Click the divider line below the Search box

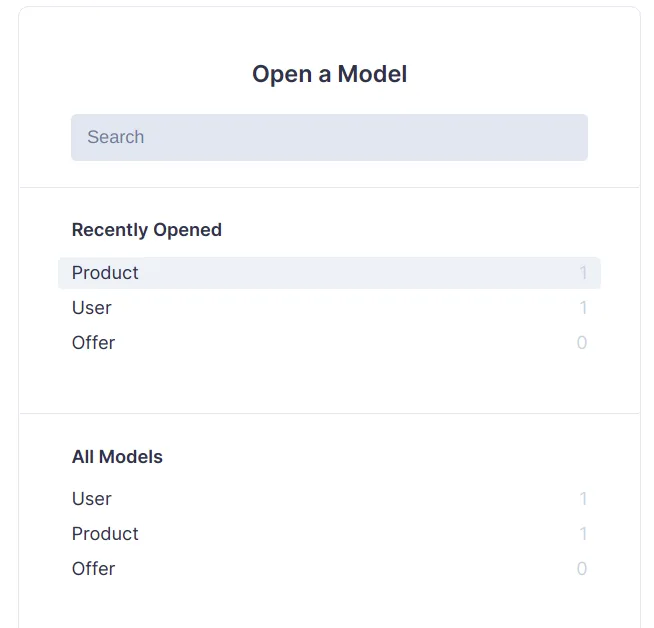point(329,187)
